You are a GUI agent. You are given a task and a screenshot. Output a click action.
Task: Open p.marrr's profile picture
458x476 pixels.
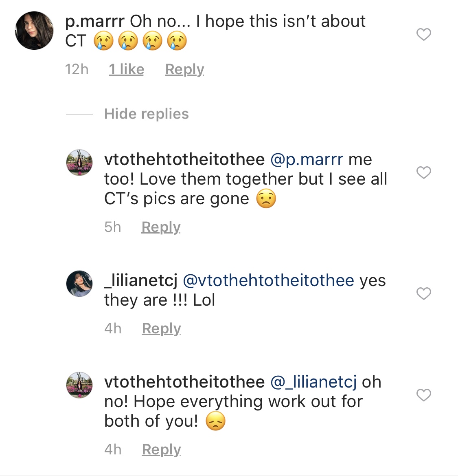(34, 31)
